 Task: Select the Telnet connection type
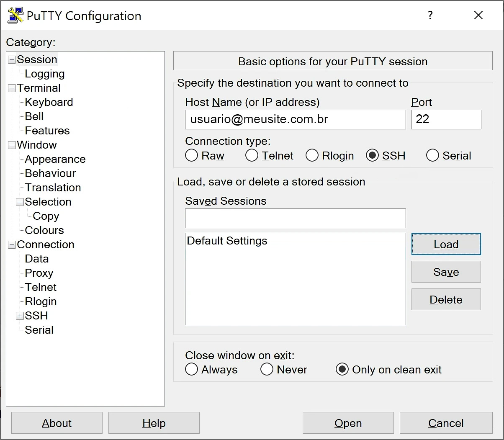click(x=252, y=155)
